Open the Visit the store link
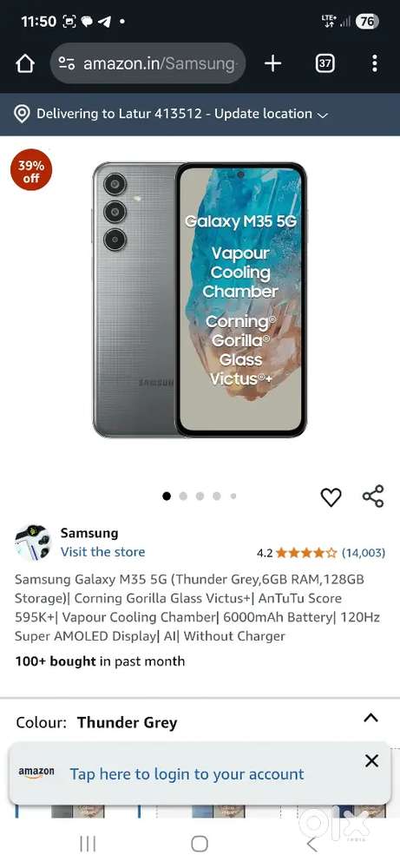This screenshot has width=400, height=868. click(103, 552)
